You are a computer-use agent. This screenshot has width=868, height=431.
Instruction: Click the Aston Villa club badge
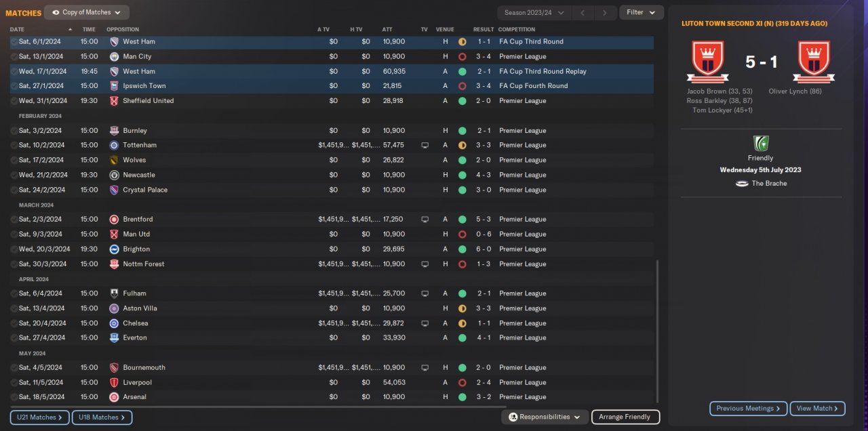114,309
